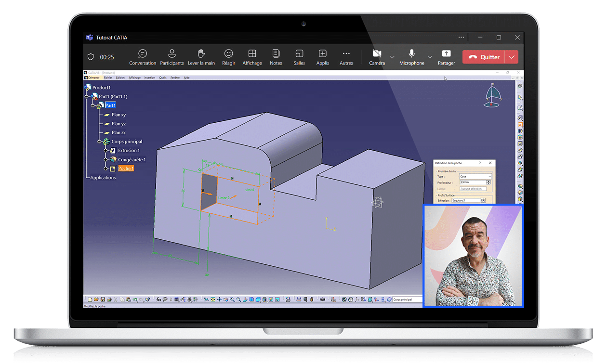This screenshot has height=364, width=607.
Task: Toggle the Microphone mute
Action: [412, 57]
